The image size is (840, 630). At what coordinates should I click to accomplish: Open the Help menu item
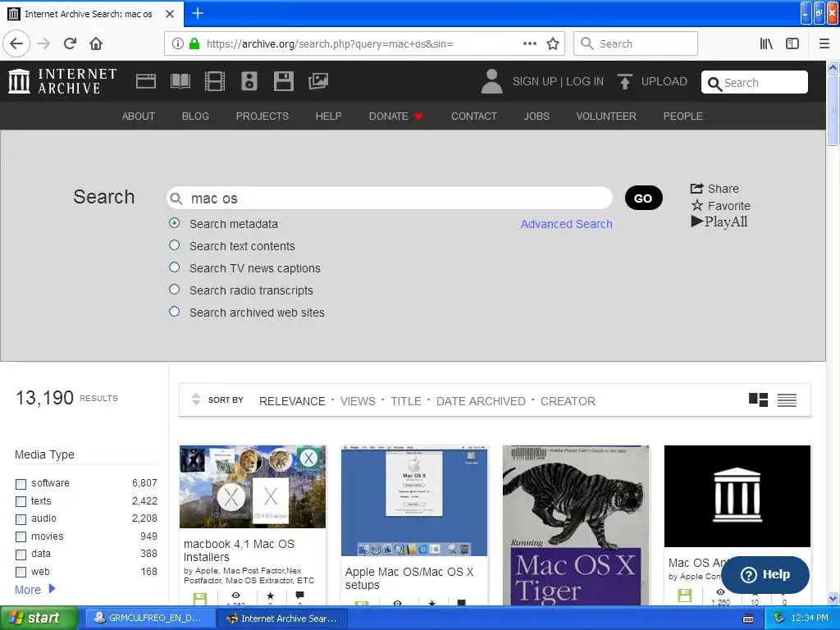point(328,116)
